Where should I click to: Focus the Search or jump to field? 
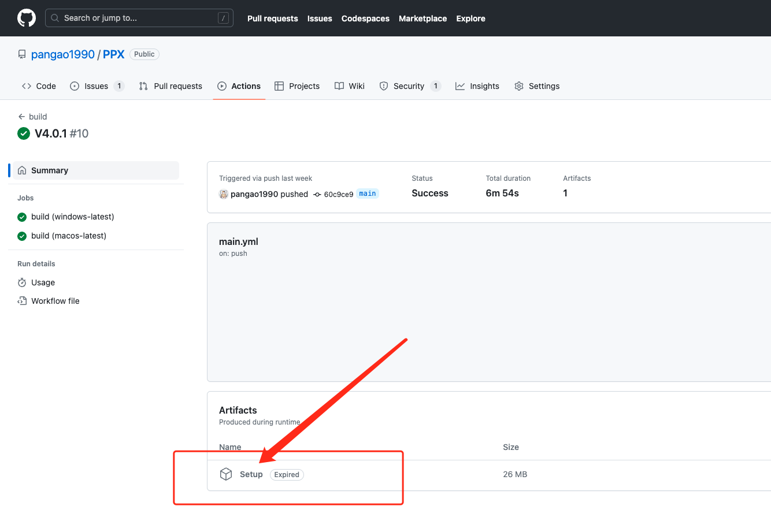(x=139, y=18)
